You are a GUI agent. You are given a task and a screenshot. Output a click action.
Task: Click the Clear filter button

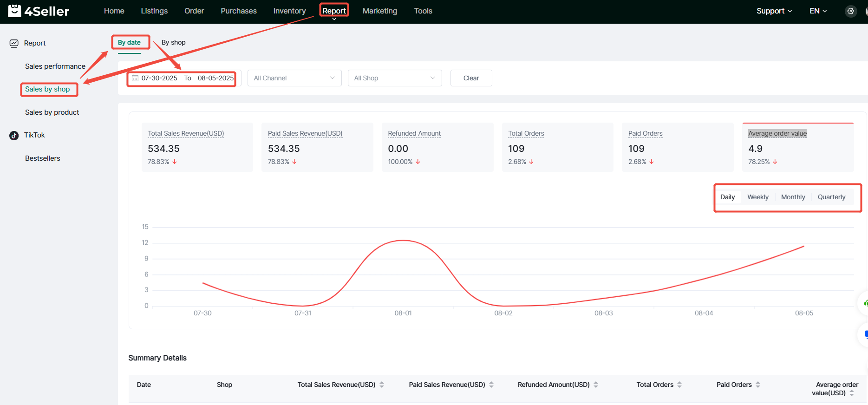[471, 78]
